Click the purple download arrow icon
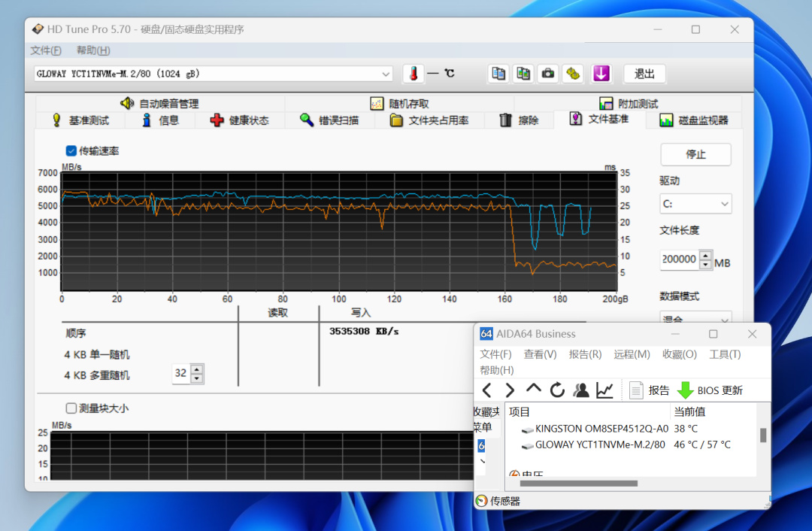 click(601, 74)
